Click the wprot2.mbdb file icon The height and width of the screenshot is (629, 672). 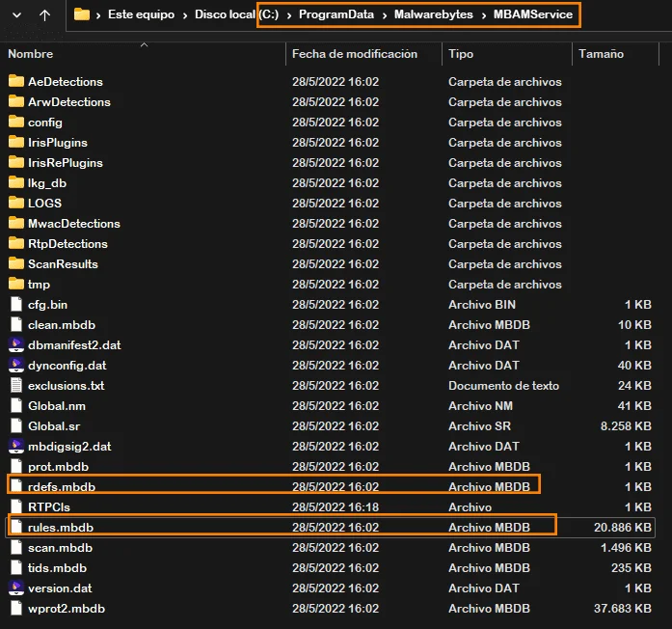(16, 608)
